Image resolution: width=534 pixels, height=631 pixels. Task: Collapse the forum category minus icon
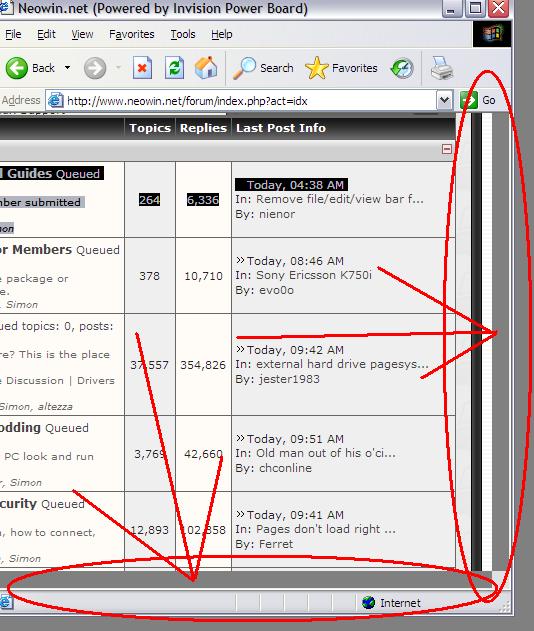[446, 149]
